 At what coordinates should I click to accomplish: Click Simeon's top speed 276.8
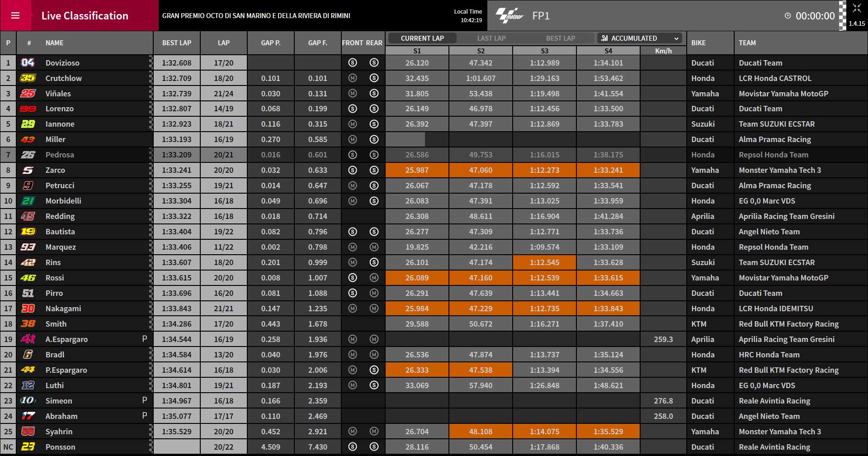[x=663, y=401]
